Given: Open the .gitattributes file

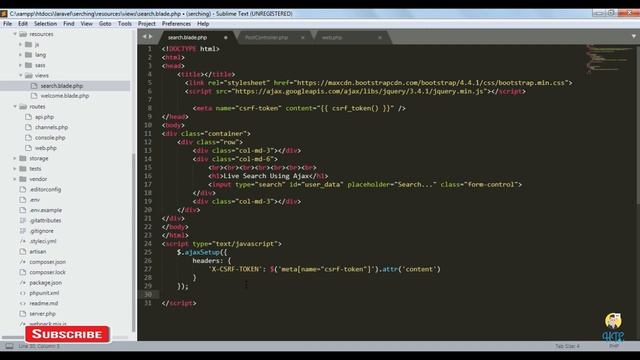Looking at the screenshot, I should [45, 220].
